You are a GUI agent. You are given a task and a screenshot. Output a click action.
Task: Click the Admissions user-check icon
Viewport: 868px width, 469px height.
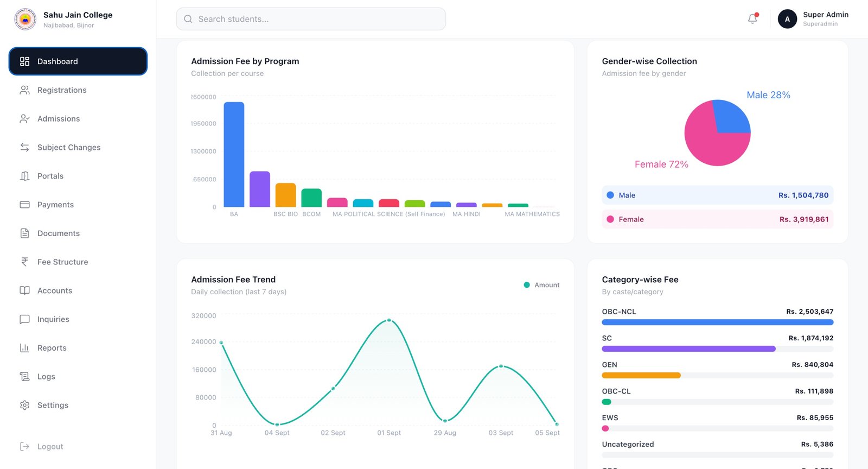[x=24, y=119]
